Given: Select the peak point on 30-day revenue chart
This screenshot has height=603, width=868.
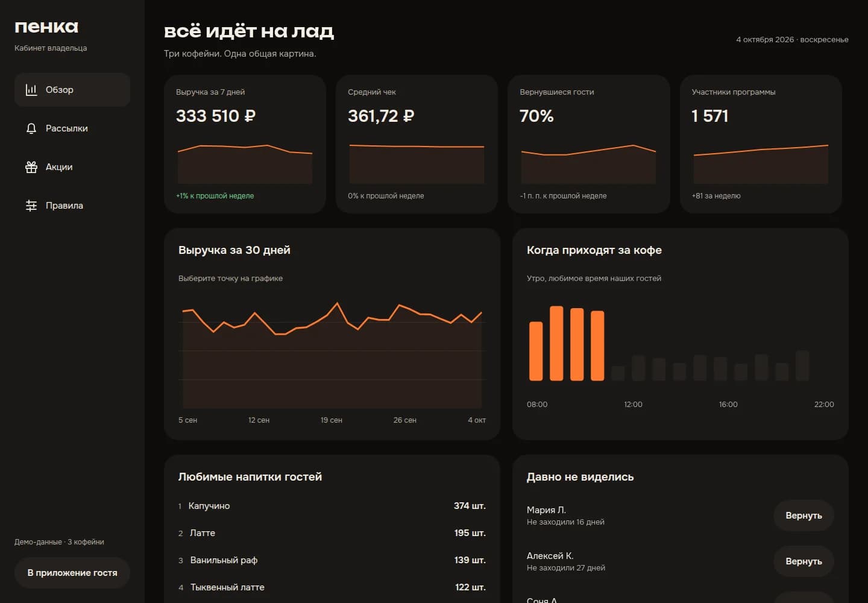Looking at the screenshot, I should coord(337,303).
